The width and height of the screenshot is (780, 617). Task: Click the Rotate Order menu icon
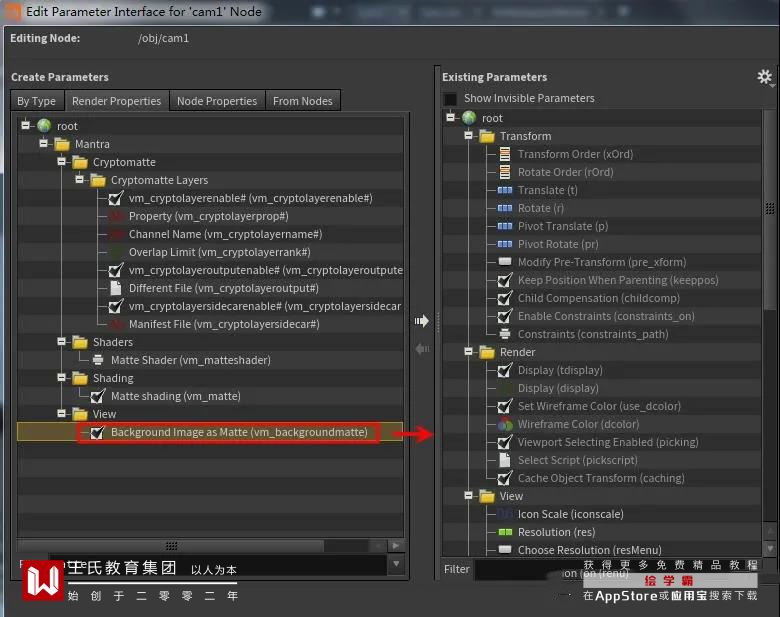coord(505,172)
